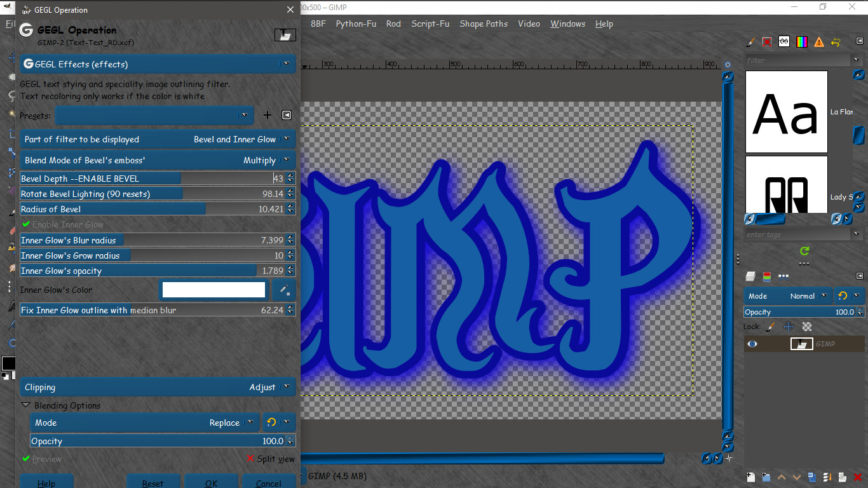Screen dimensions: 868x488
Task: Open the Gradients (rainbow) dockable tab
Action: pyautogui.click(x=802, y=42)
